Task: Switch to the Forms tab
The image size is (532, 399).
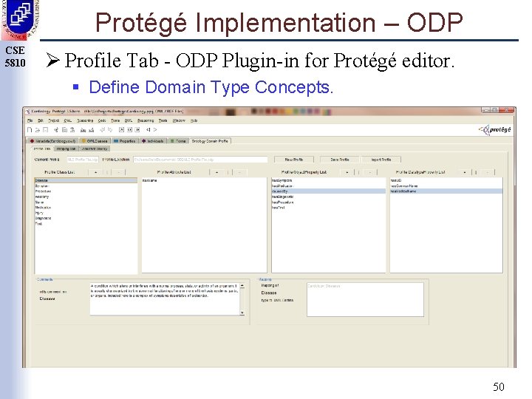Action: (x=178, y=141)
